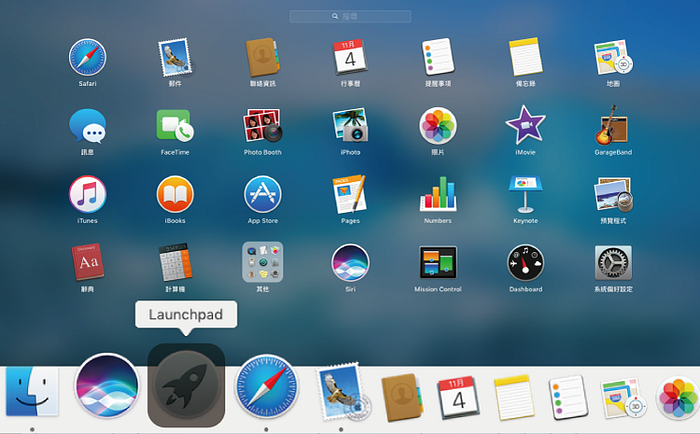Click the Launchpad rocket in the Dock
Image resolution: width=700 pixels, height=434 pixels.
(x=186, y=385)
